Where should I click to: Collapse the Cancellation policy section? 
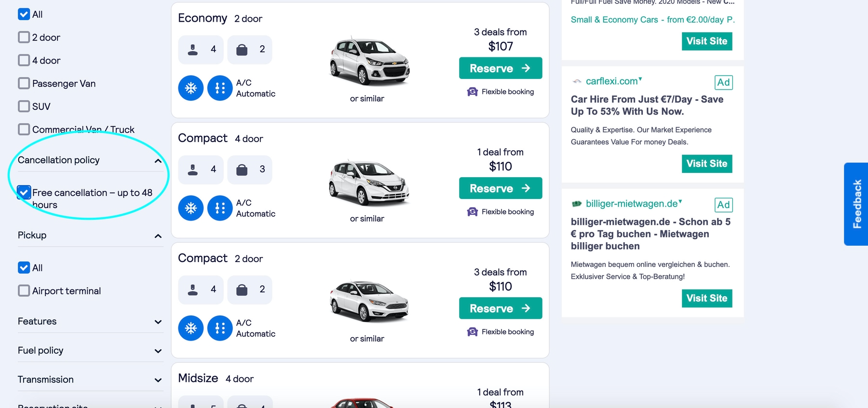(x=158, y=160)
